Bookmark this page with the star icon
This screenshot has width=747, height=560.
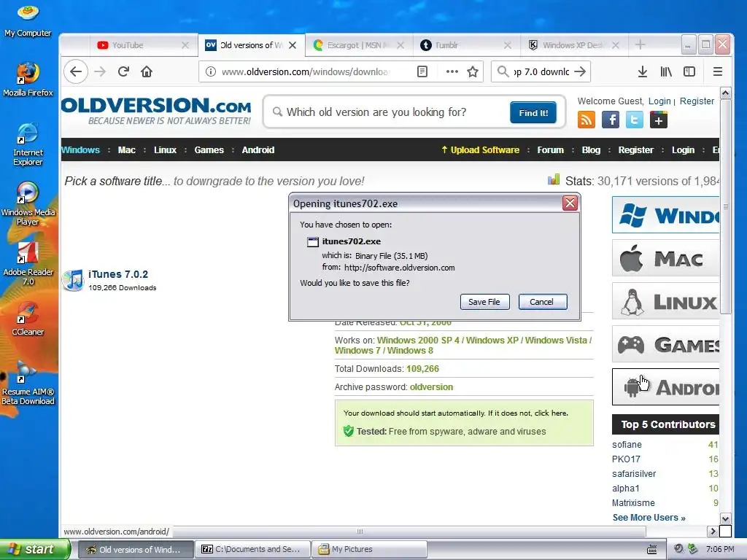pos(473,72)
